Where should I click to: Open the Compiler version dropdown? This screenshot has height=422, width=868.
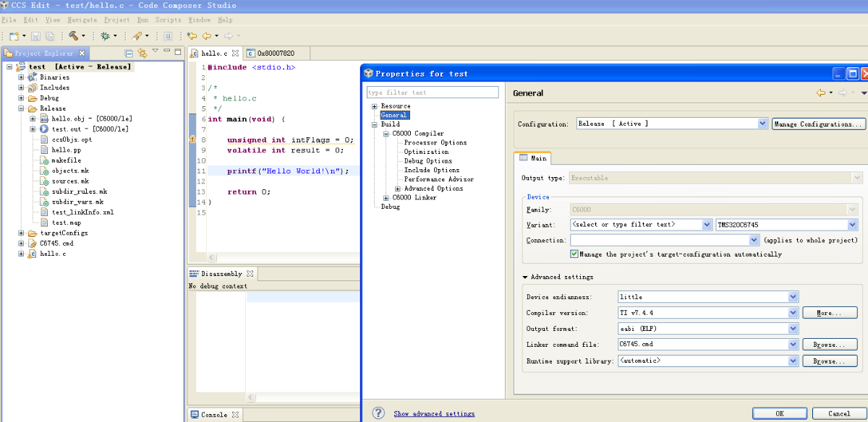(793, 313)
